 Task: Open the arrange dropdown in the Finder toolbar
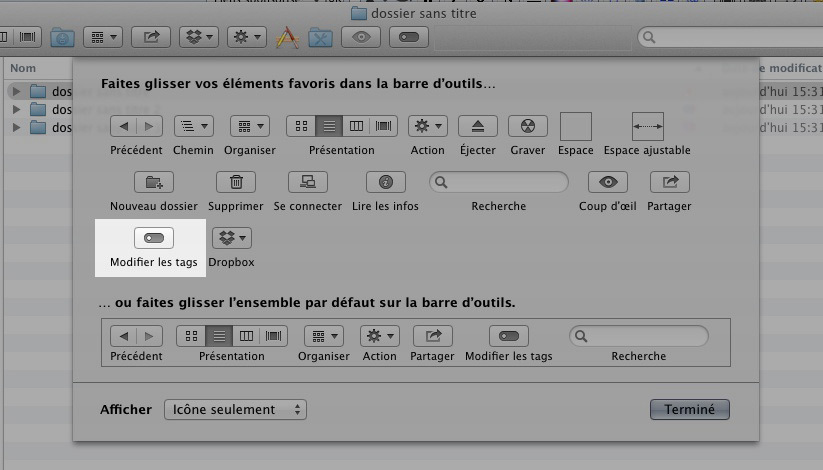(103, 37)
